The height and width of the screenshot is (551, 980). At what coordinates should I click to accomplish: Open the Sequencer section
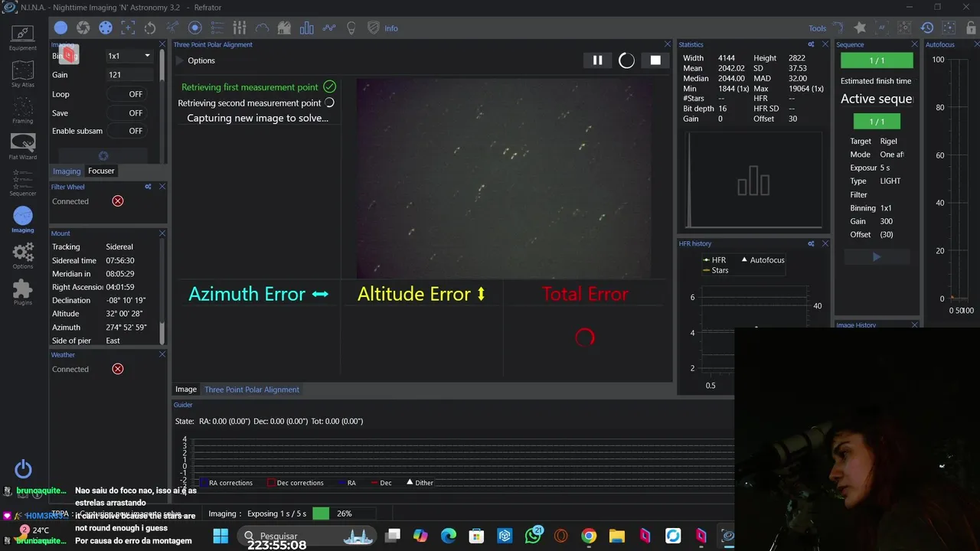pos(23,183)
